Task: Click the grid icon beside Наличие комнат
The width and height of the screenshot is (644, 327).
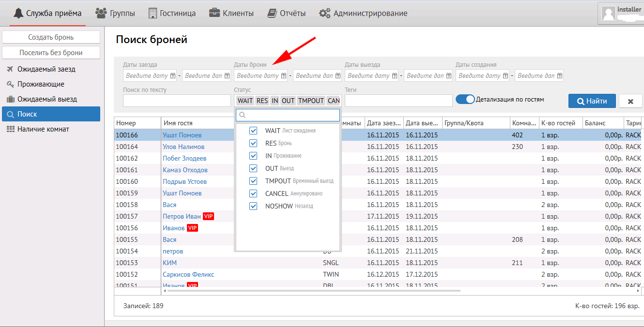Action: pyautogui.click(x=10, y=129)
